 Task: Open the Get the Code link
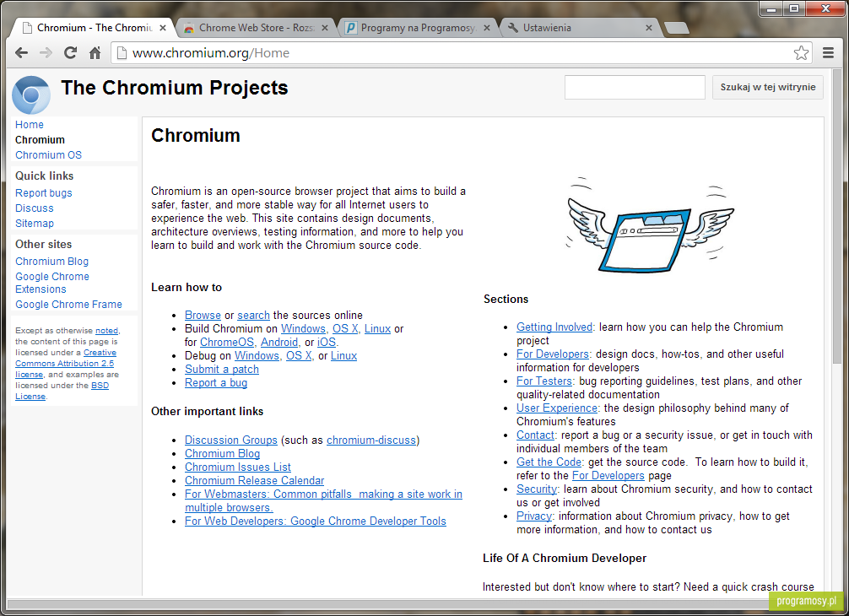(x=549, y=462)
